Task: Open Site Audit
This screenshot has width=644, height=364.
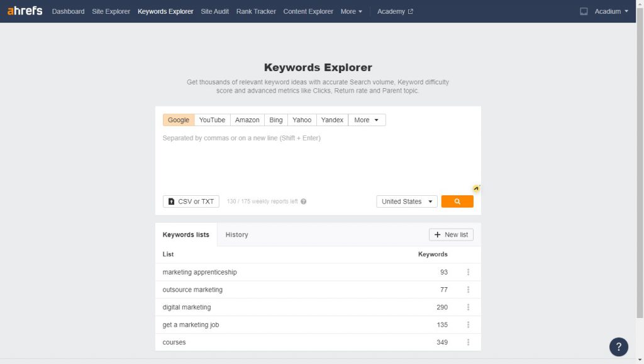Action: pos(215,11)
